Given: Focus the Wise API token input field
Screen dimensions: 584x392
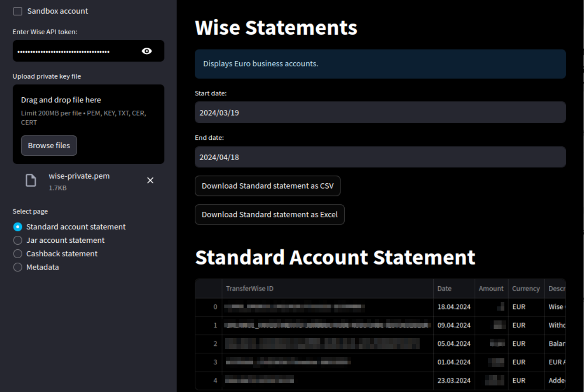Looking at the screenshot, I should pos(75,51).
